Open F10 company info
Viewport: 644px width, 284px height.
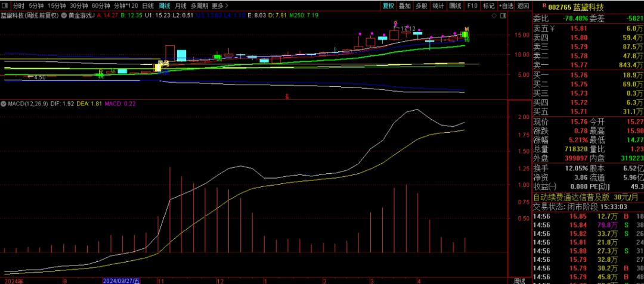tap(472, 6)
